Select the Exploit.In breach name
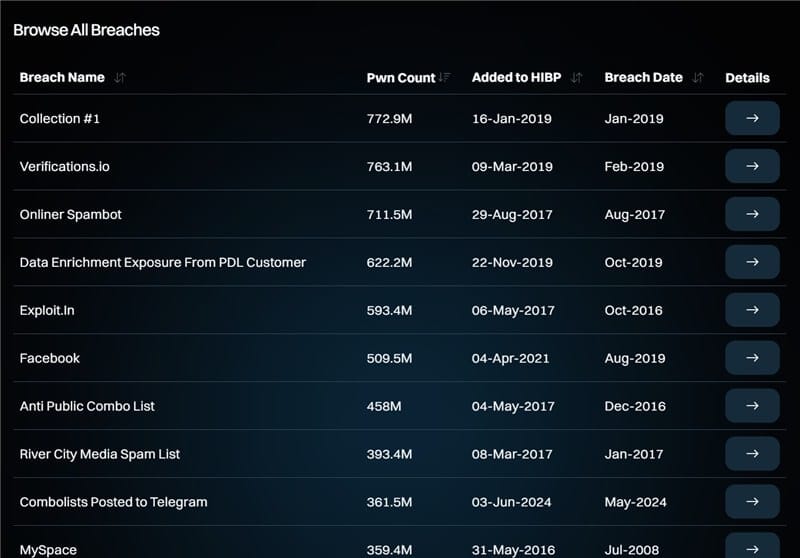This screenshot has height=558, width=800. [47, 311]
